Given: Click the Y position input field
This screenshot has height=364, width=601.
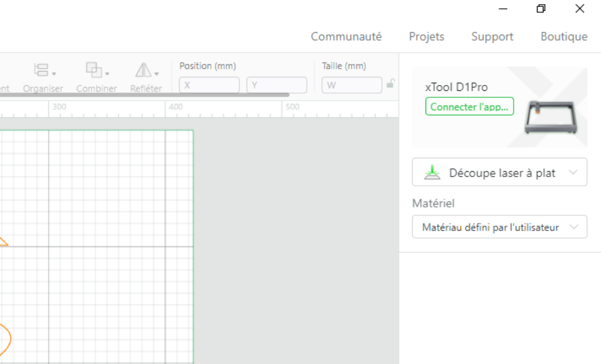Looking at the screenshot, I should [x=277, y=85].
